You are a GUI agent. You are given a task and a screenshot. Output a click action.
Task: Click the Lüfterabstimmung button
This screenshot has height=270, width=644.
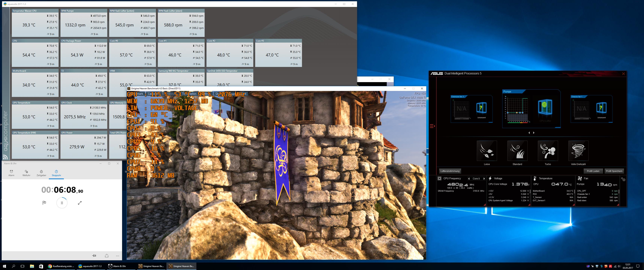450,171
